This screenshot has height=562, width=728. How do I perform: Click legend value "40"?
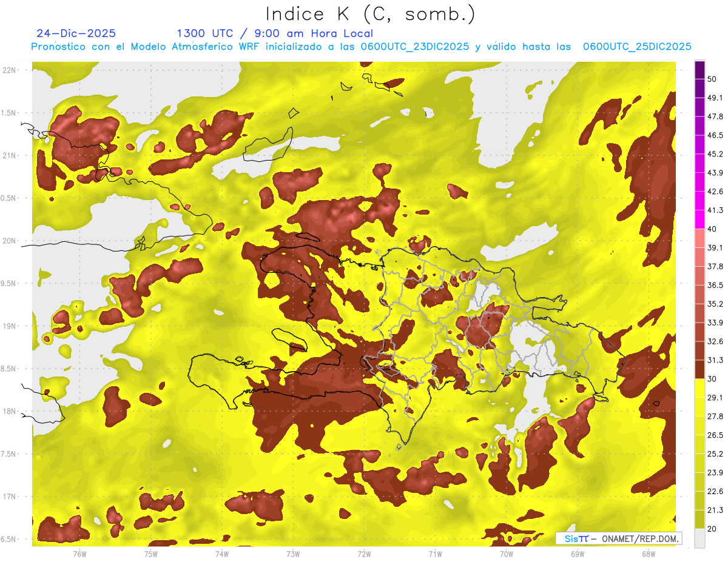click(x=713, y=229)
